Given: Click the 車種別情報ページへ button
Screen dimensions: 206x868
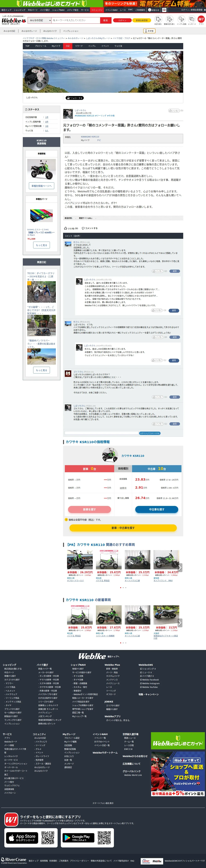Looking at the screenshot, I should pyautogui.click(x=41, y=186).
